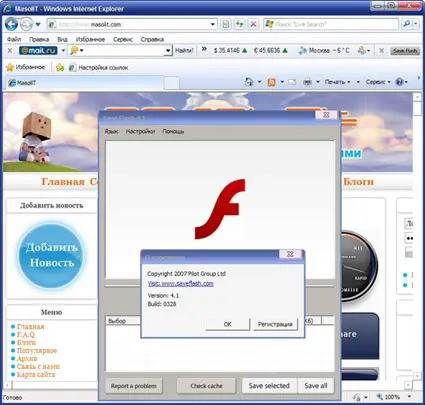
Task: Open Помощь menu in Save Flash
Action: (173, 131)
